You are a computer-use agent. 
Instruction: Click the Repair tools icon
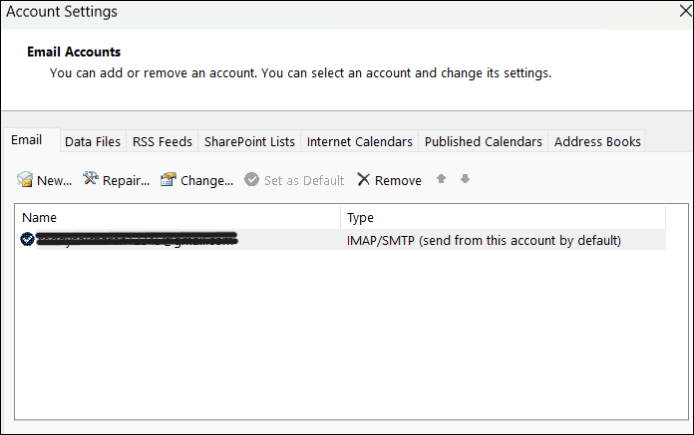[x=90, y=180]
